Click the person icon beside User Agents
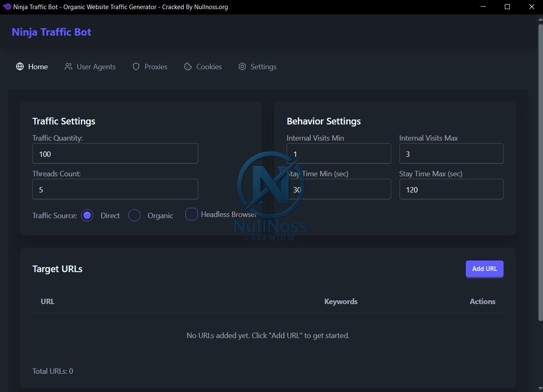 point(68,66)
